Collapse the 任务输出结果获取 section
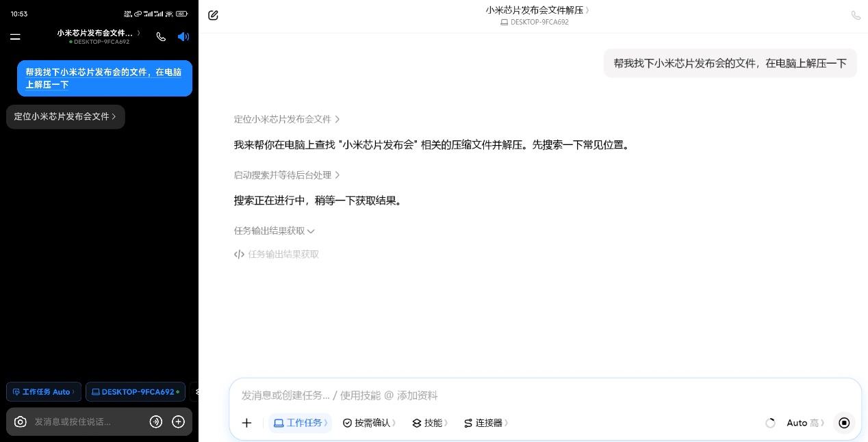Viewport: 868px width, 442px height. [275, 231]
